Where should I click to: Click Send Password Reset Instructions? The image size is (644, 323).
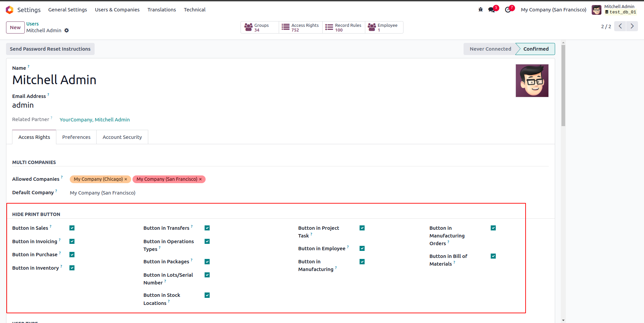tap(50, 49)
